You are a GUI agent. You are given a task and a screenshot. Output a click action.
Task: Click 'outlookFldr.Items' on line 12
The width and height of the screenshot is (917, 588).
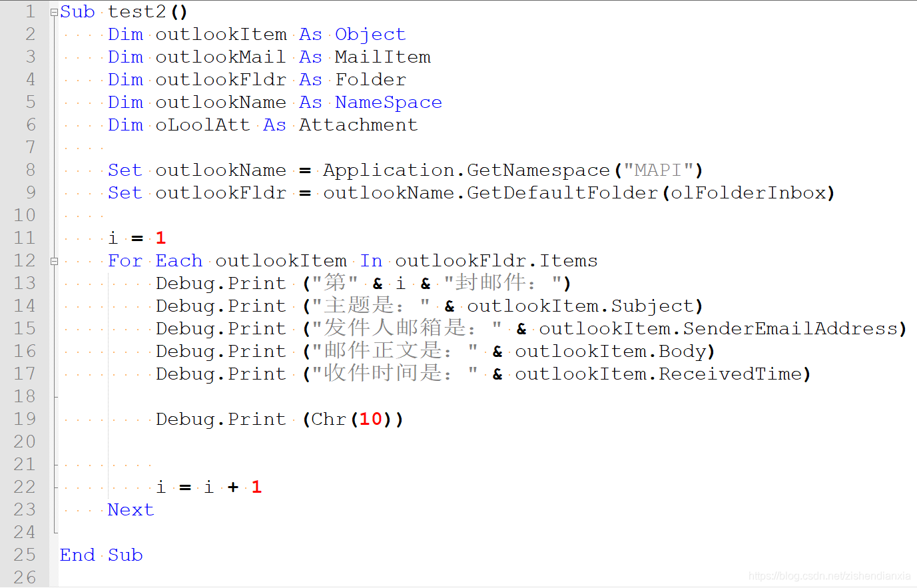(497, 261)
